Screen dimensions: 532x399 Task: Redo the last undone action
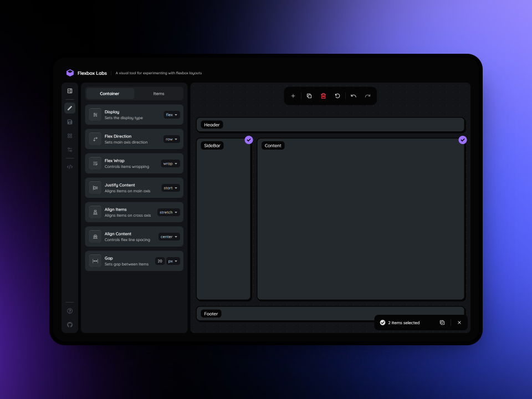367,96
